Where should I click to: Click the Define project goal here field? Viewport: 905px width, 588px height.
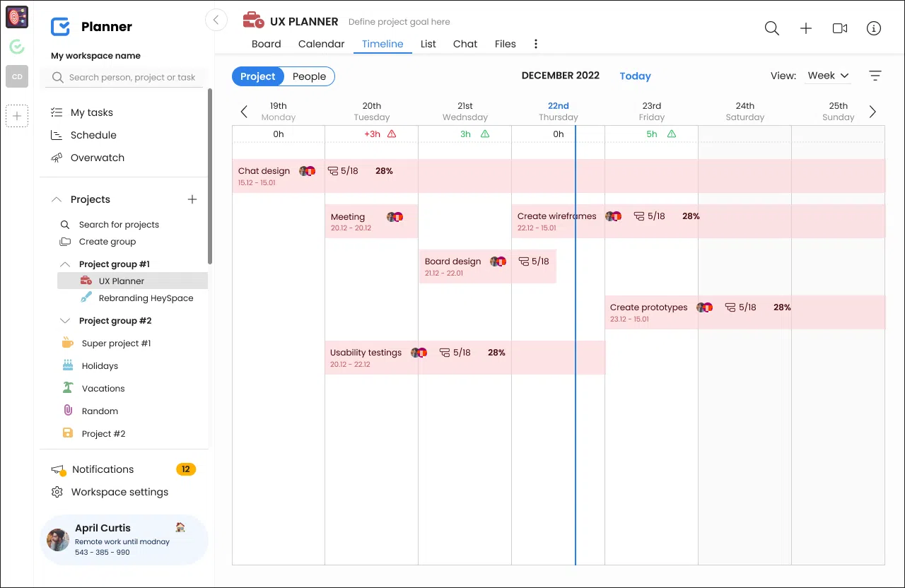[399, 21]
